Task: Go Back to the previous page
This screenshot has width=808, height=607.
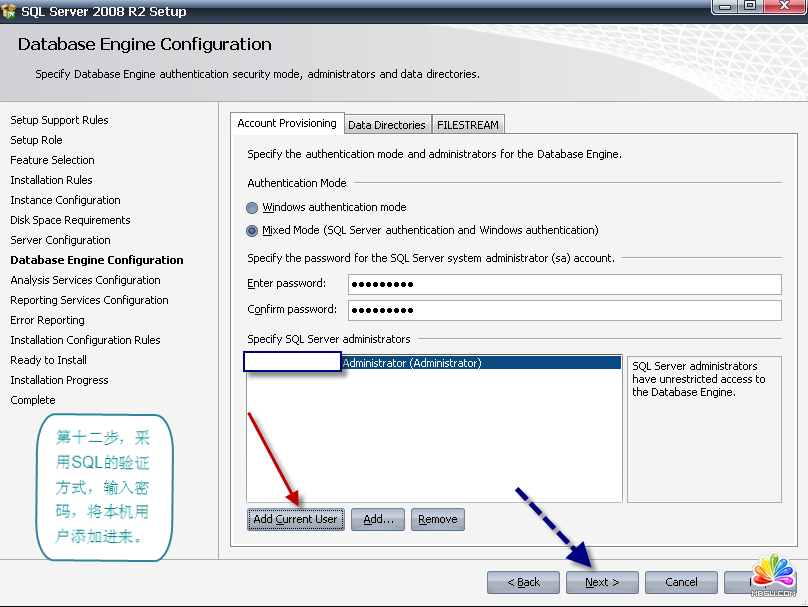Action: point(523,582)
